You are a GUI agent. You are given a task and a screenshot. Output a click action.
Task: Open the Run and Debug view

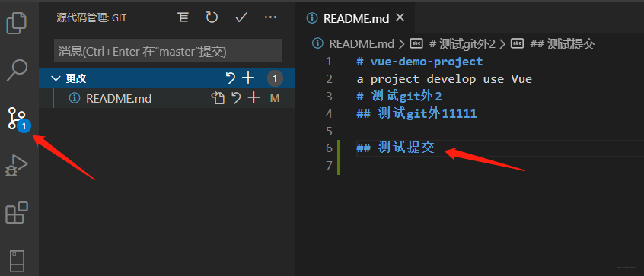click(x=17, y=165)
